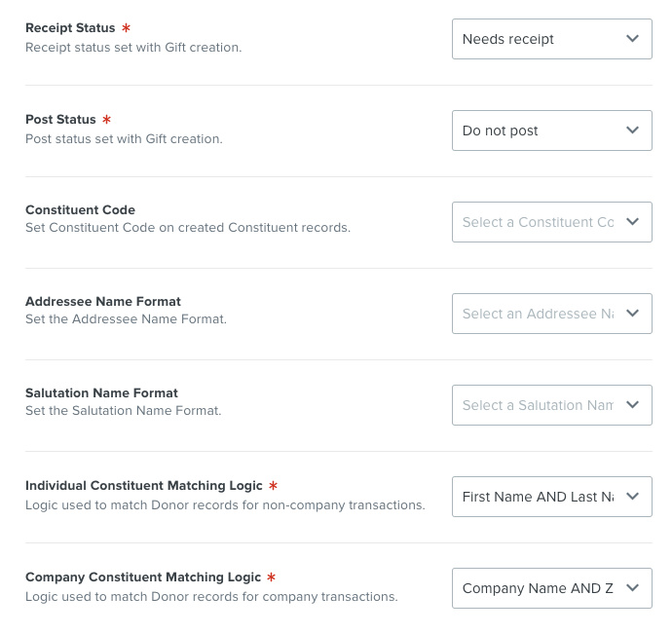Open the Select an Addressee Name Format dropdown
The image size is (672, 633).
pos(552,314)
